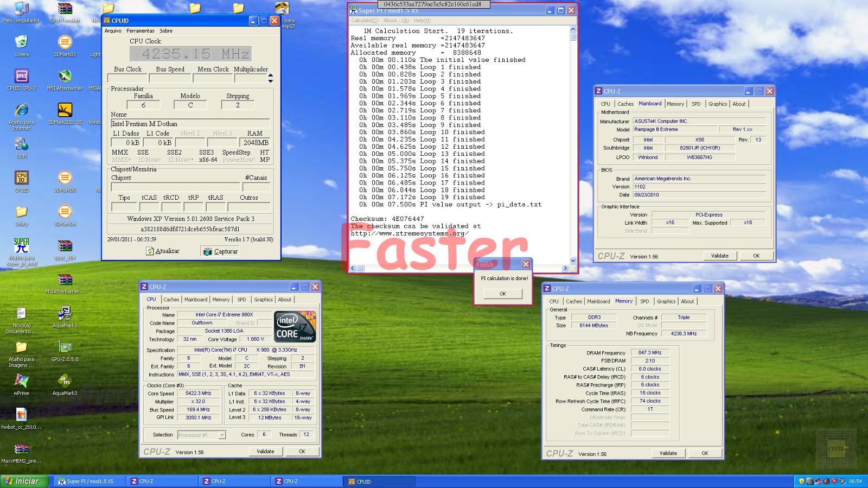Select Graphics tab in CPU-Z Memory window

tap(666, 302)
